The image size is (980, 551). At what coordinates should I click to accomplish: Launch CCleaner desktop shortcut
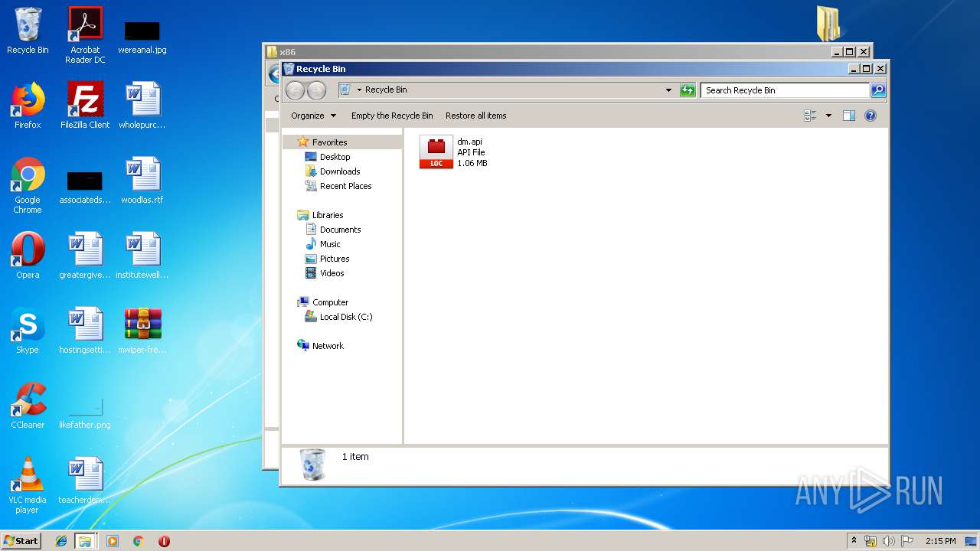click(x=28, y=406)
